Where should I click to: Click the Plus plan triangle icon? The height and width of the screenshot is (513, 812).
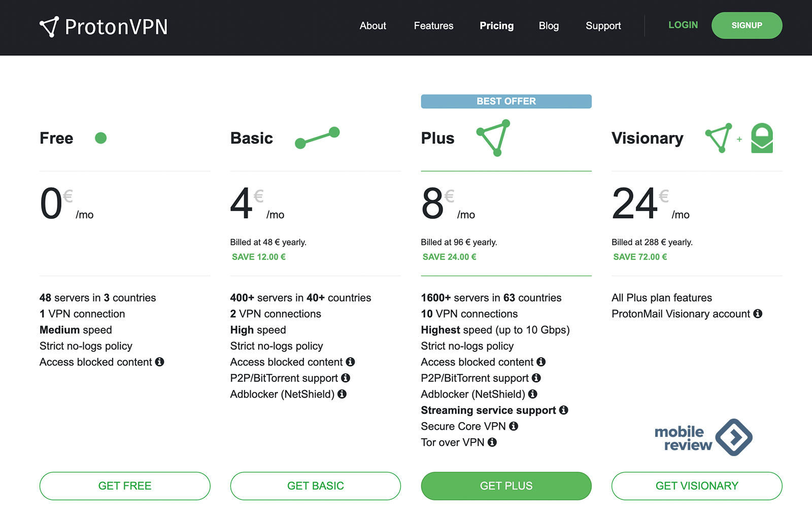click(493, 138)
